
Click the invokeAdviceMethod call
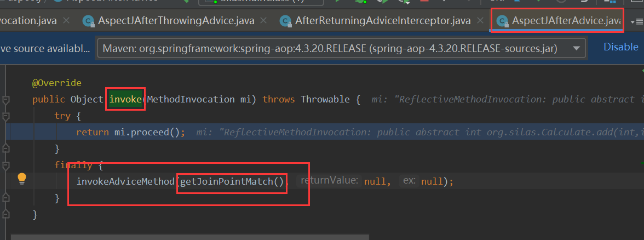coord(125,181)
